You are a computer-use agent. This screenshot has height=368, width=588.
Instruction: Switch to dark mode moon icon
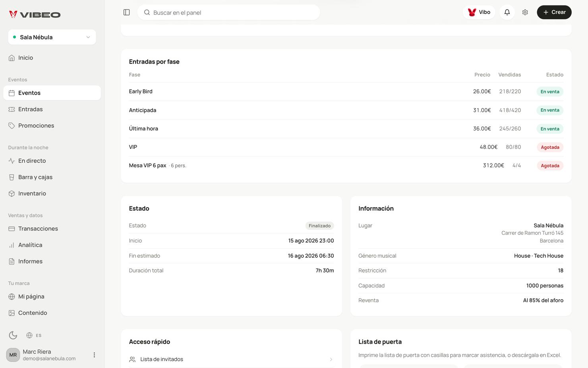pos(13,335)
